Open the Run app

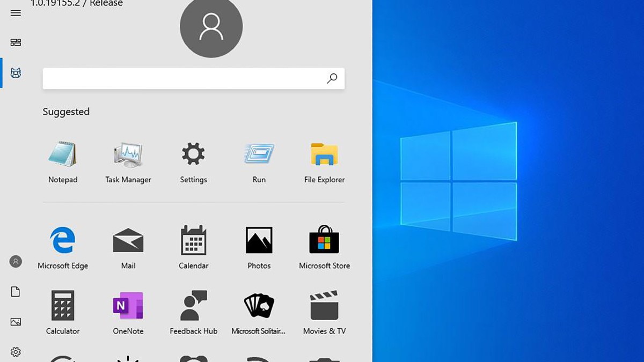259,162
